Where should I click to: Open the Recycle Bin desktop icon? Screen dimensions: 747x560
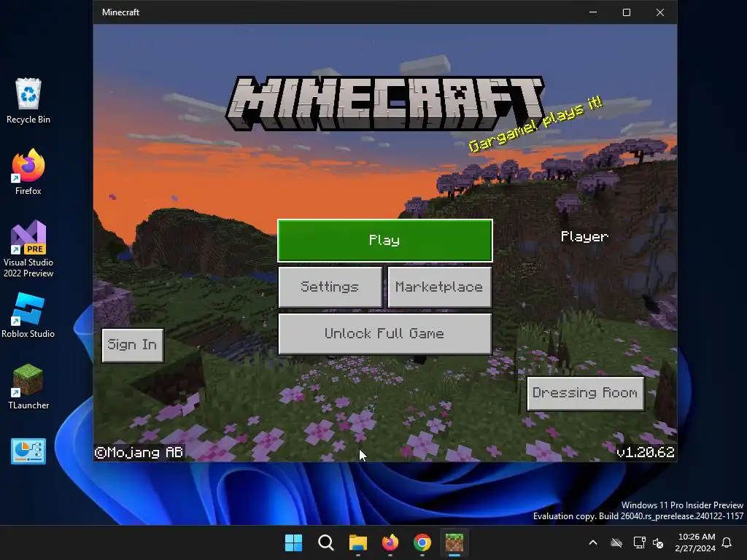(x=28, y=101)
